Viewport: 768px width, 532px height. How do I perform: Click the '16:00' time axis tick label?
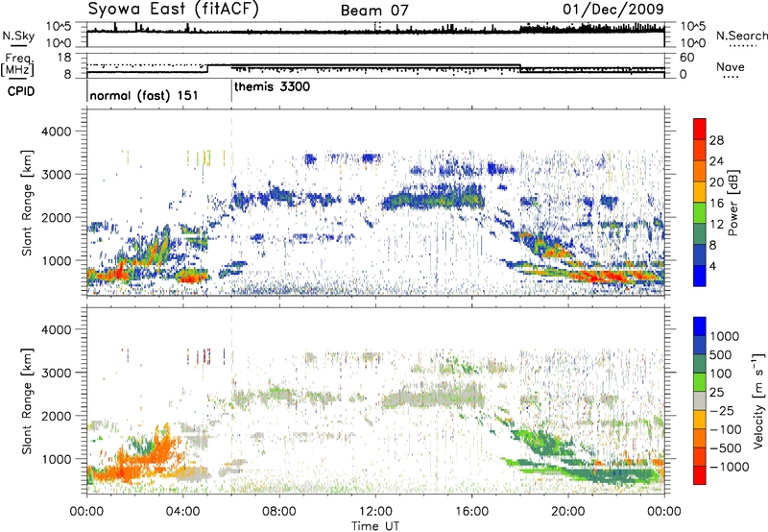471,511
